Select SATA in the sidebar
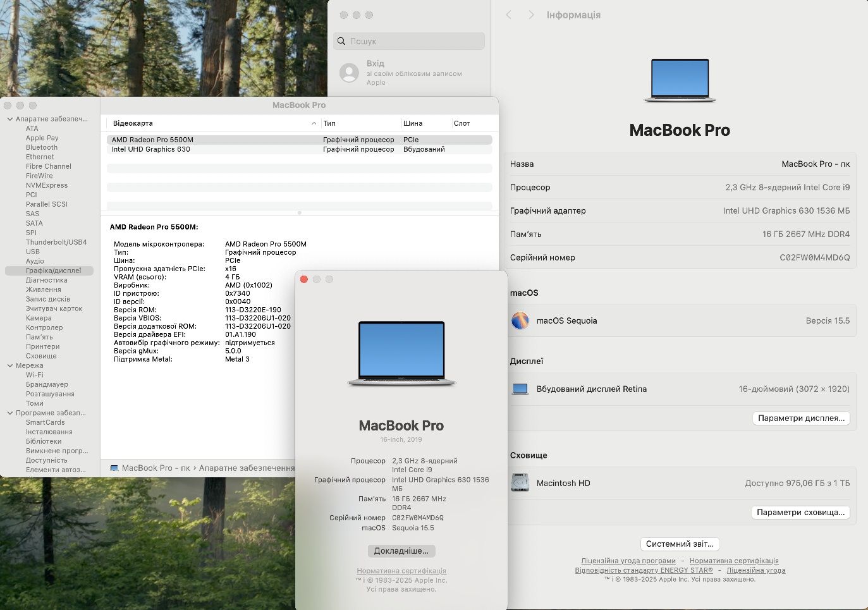The width and height of the screenshot is (868, 610). click(x=34, y=223)
